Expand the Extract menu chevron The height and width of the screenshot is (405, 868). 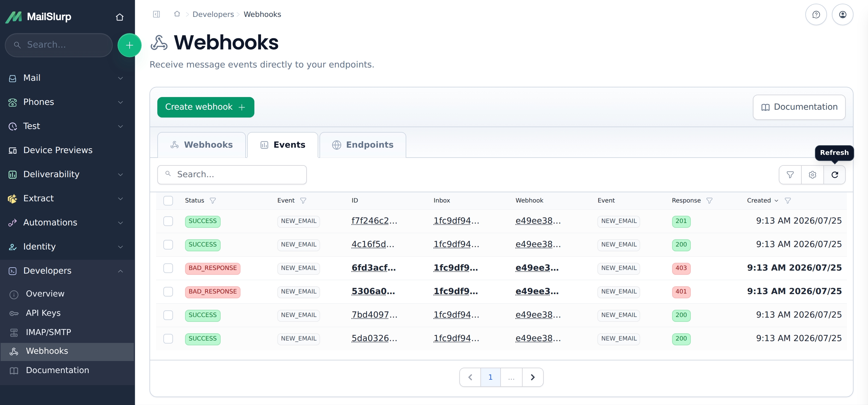coord(120,199)
